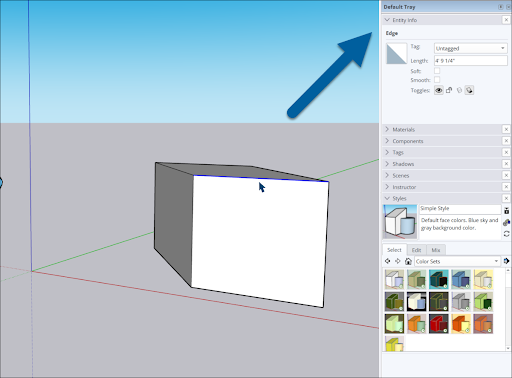Screen dimensions: 512x378
Task: Switch to the Edit tab in Styles
Action: (416, 250)
